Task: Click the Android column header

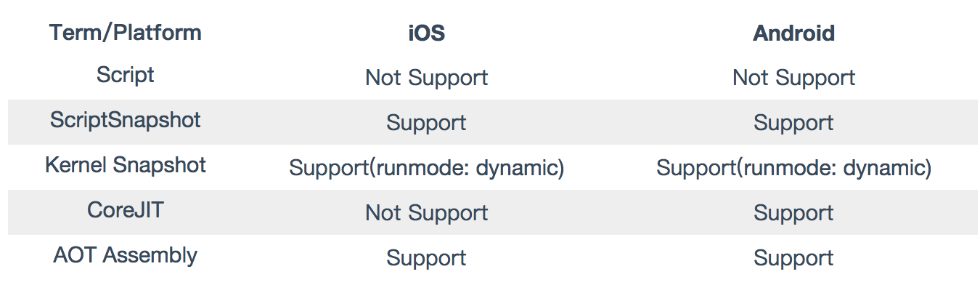Action: tap(793, 33)
